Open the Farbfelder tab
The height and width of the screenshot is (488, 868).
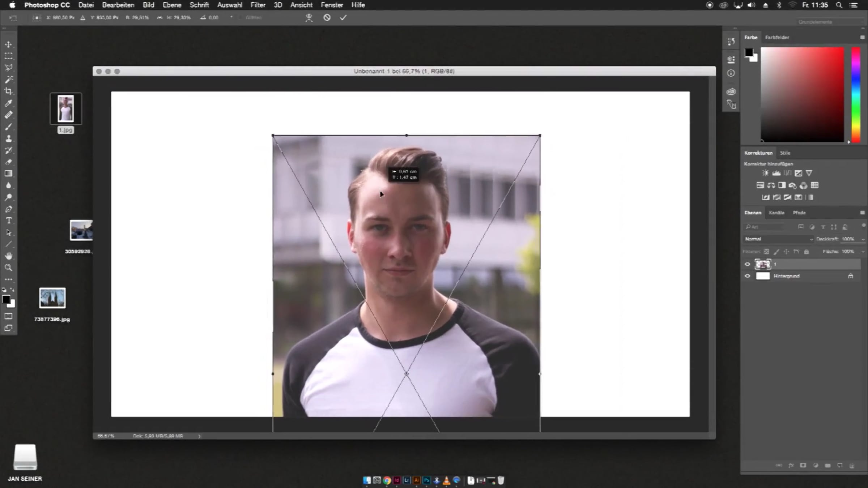(x=777, y=37)
